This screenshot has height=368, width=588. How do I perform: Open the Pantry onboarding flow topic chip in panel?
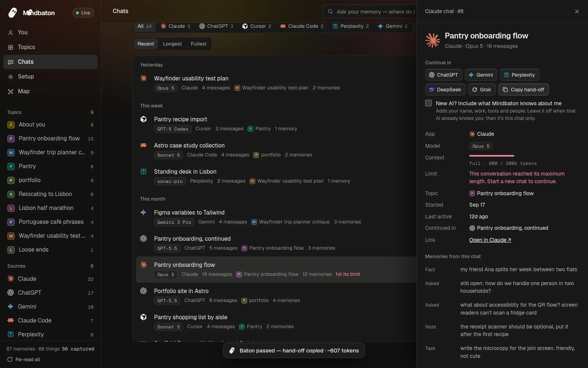[501, 193]
